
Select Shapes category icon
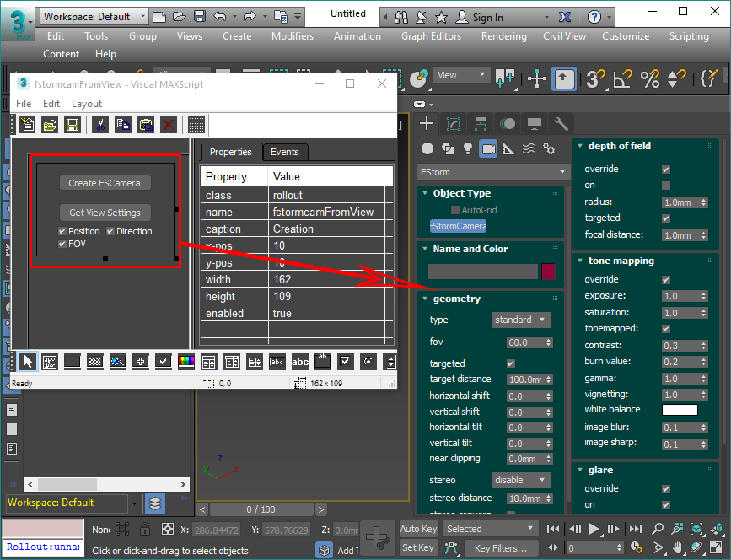[x=448, y=148]
